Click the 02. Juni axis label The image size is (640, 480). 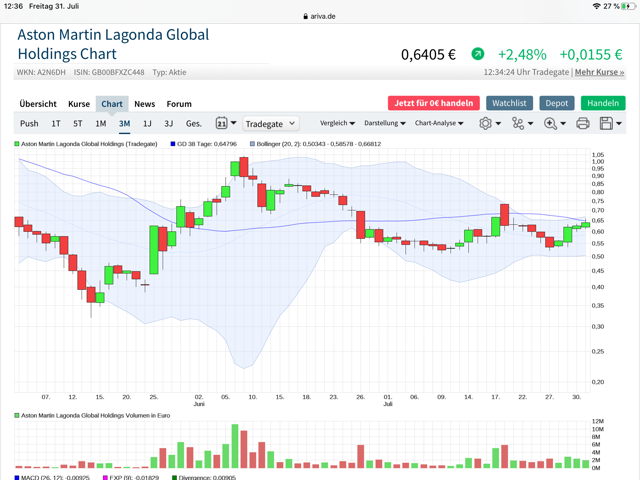pyautogui.click(x=199, y=400)
